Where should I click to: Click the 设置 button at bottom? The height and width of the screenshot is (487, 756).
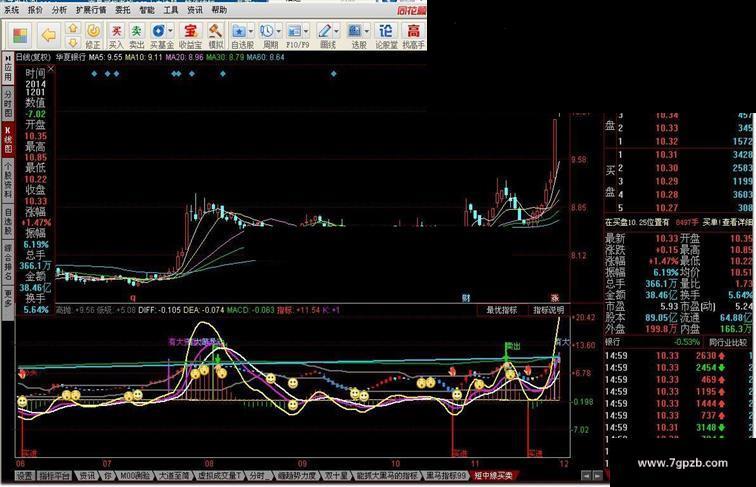point(25,476)
